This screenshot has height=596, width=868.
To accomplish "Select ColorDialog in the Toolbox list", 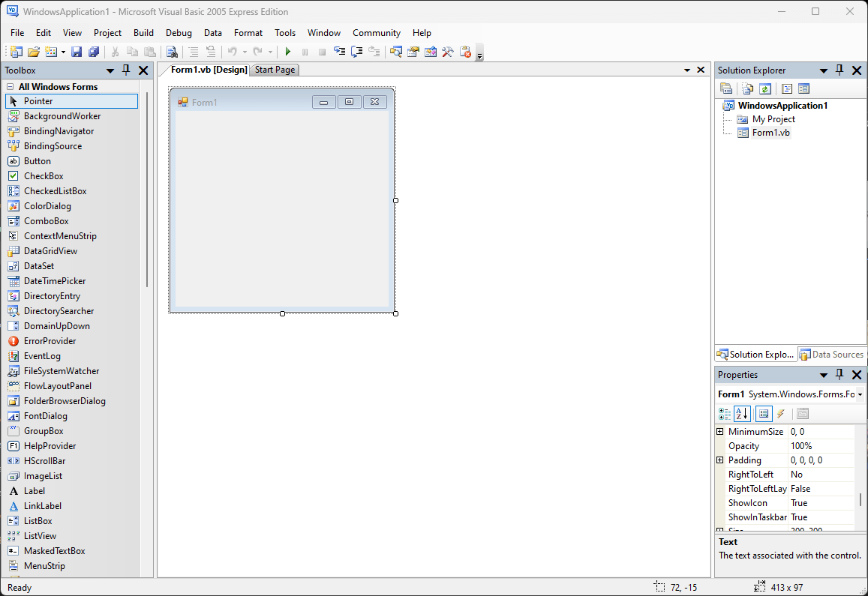I will click(x=71, y=206).
